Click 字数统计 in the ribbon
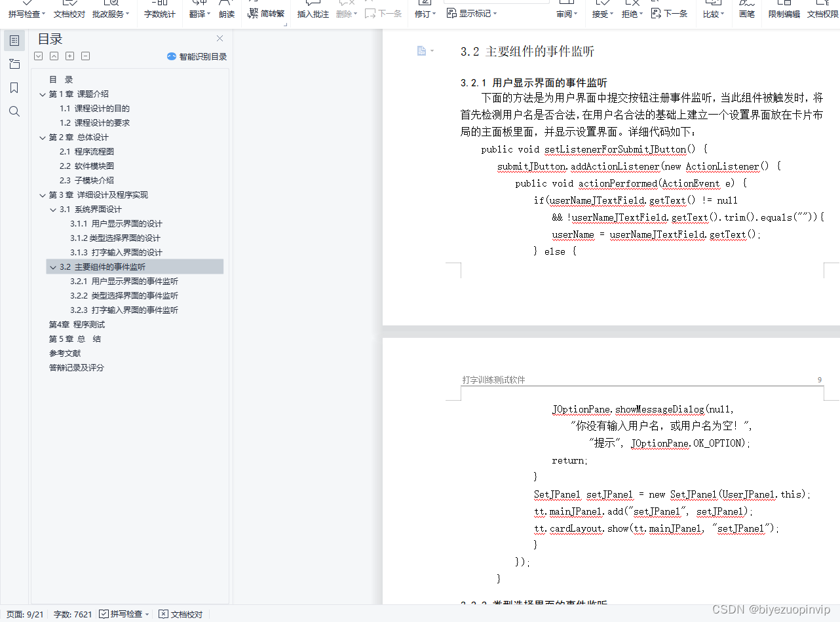This screenshot has height=622, width=840. click(160, 14)
